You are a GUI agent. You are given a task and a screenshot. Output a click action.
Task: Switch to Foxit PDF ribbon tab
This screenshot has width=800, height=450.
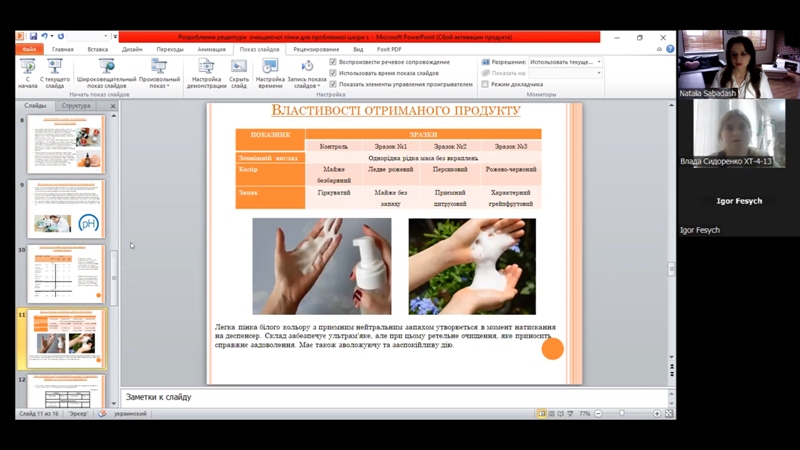(389, 49)
